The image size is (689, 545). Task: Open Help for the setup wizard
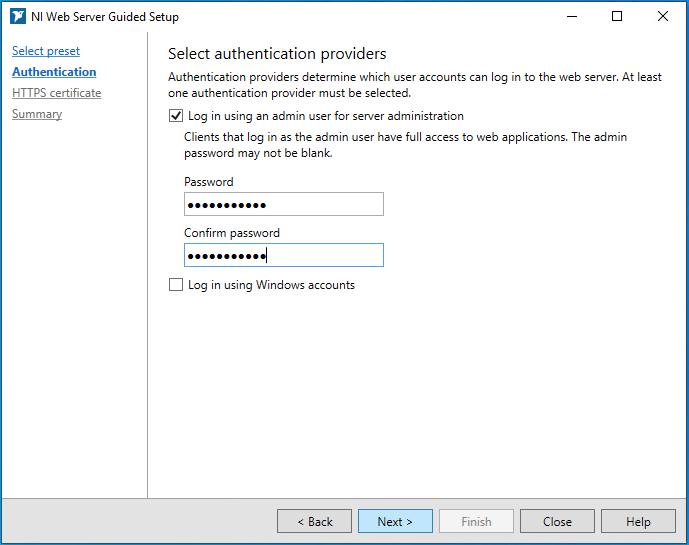click(638, 521)
